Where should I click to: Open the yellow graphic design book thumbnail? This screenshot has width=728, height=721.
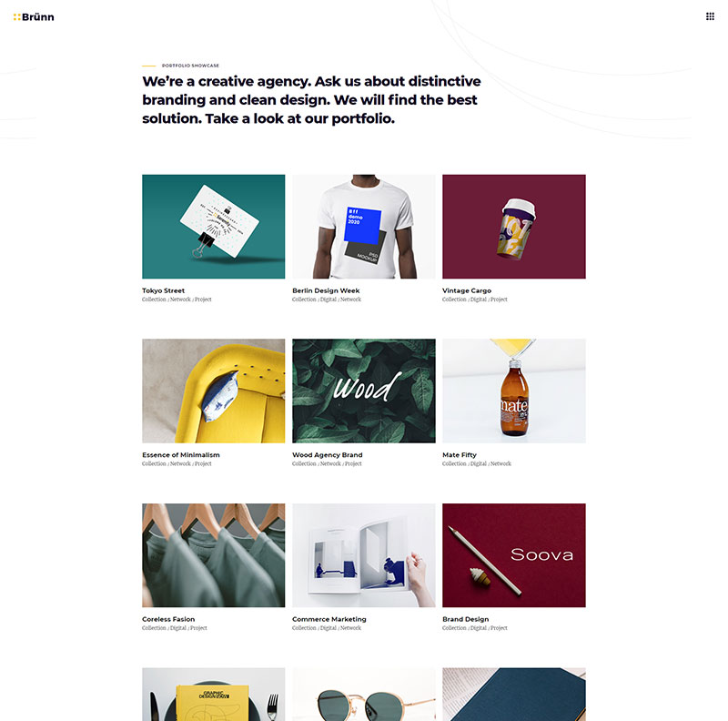[x=214, y=695]
